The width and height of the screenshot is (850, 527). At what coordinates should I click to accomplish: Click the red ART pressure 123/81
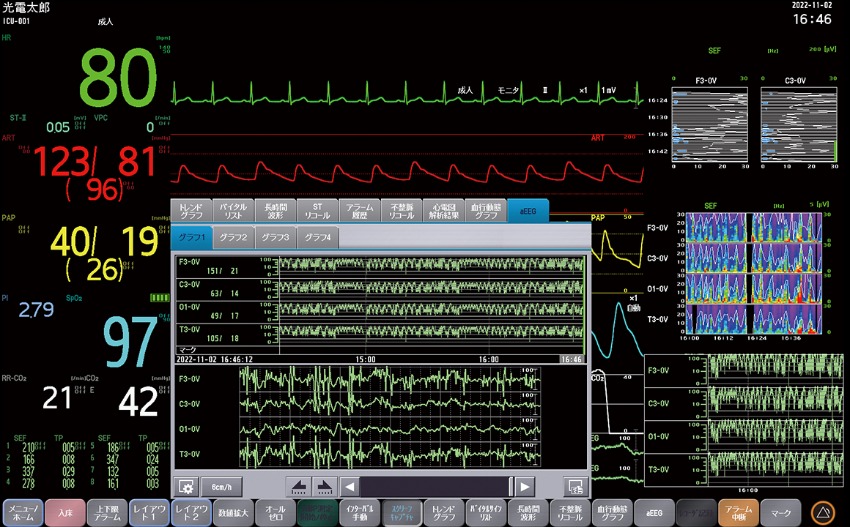(95, 162)
